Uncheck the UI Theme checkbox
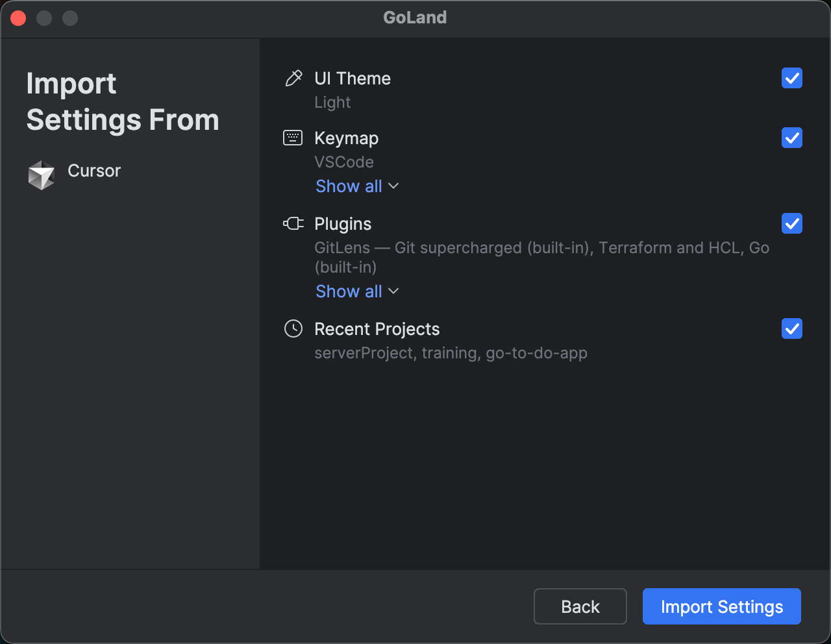The height and width of the screenshot is (644, 831). pos(791,78)
